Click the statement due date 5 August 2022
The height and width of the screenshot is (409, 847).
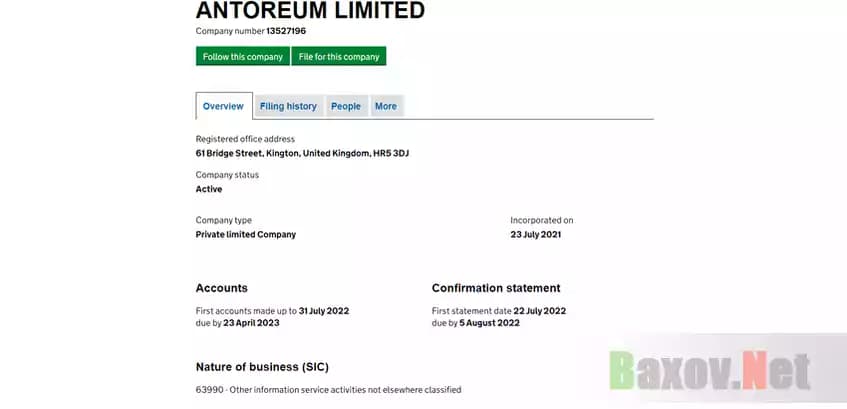pyautogui.click(x=490, y=324)
